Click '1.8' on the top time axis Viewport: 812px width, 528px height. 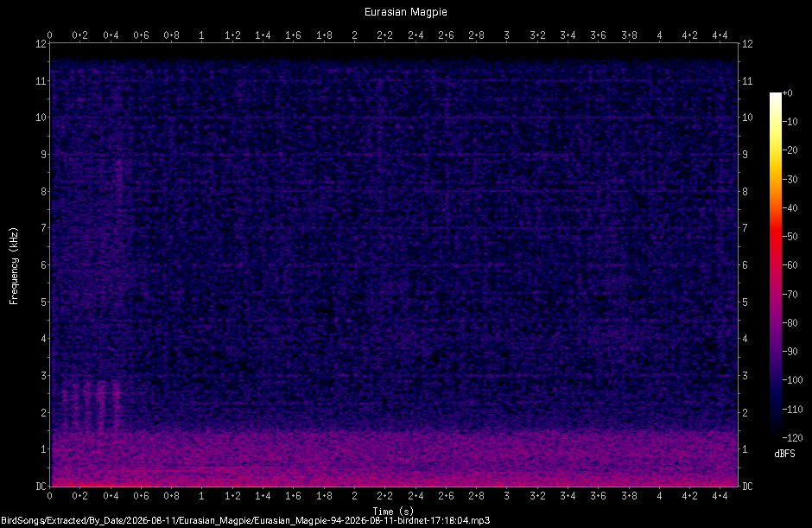324,35
